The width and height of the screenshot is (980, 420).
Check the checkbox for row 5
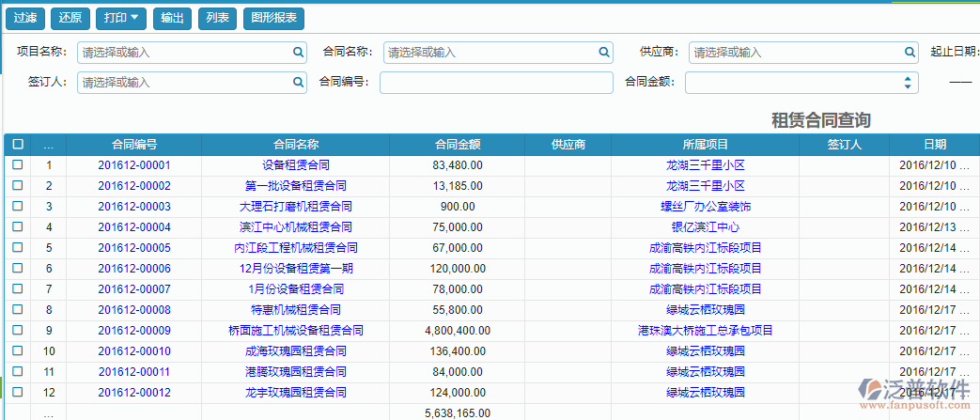[18, 247]
